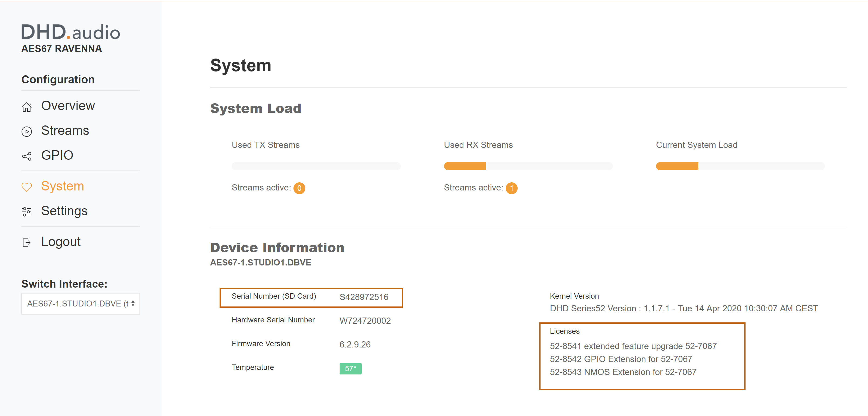868x416 pixels.
Task: Click license 52-8542 GPIO Extension
Action: 621,359
